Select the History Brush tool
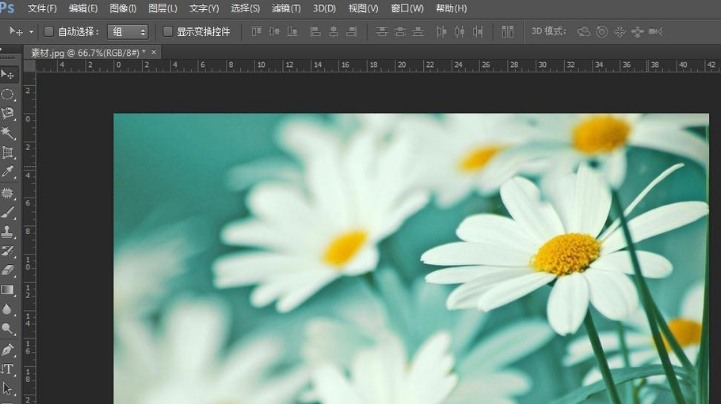 pyautogui.click(x=8, y=251)
